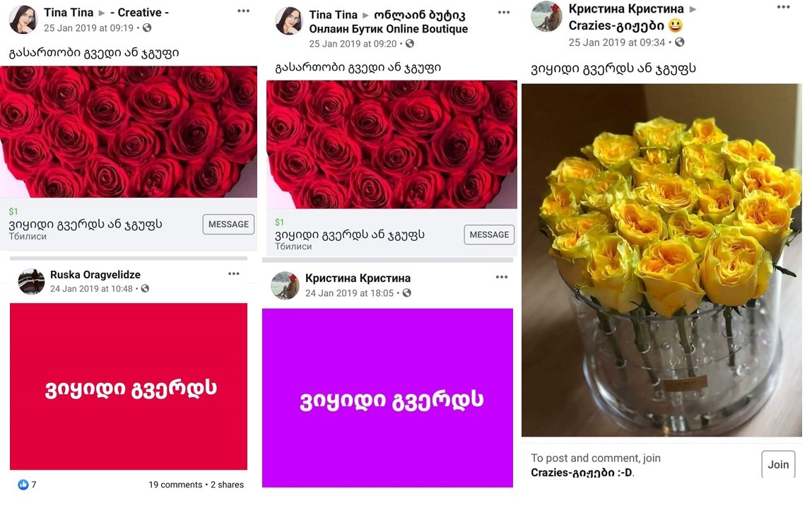Open the red background text post
This screenshot has height=508, width=812.
click(129, 386)
